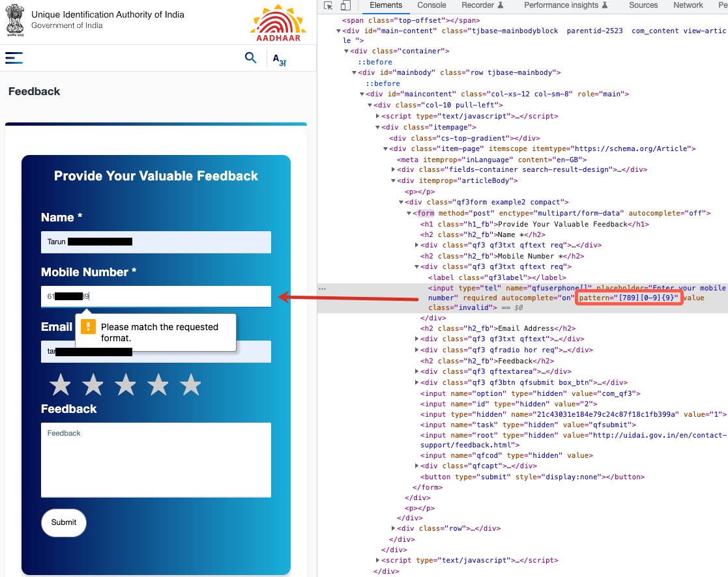Click the Unique Identification Authority of India title

click(x=108, y=14)
